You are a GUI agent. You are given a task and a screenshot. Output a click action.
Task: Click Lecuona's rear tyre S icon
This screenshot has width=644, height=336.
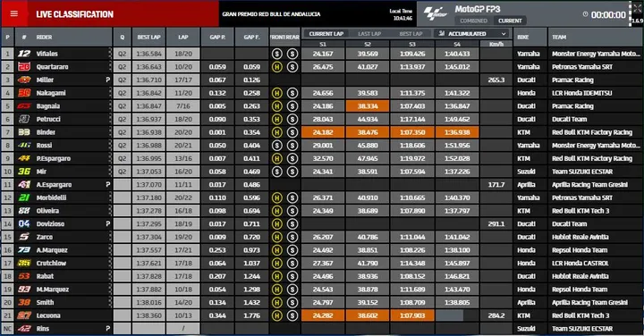pyautogui.click(x=292, y=315)
